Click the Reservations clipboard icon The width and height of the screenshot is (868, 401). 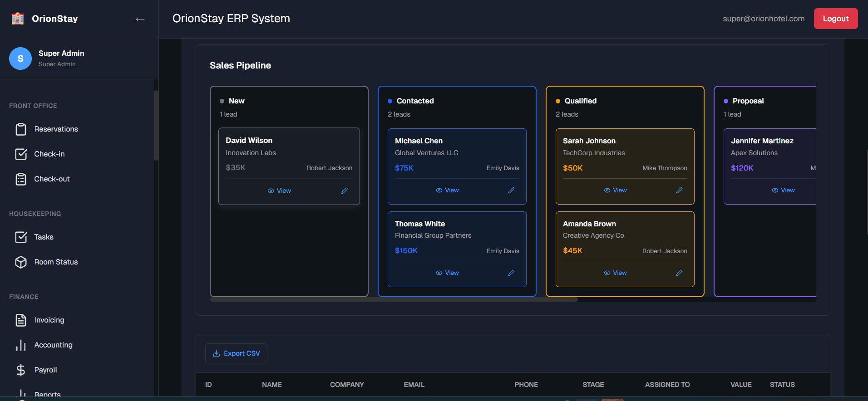(x=21, y=129)
